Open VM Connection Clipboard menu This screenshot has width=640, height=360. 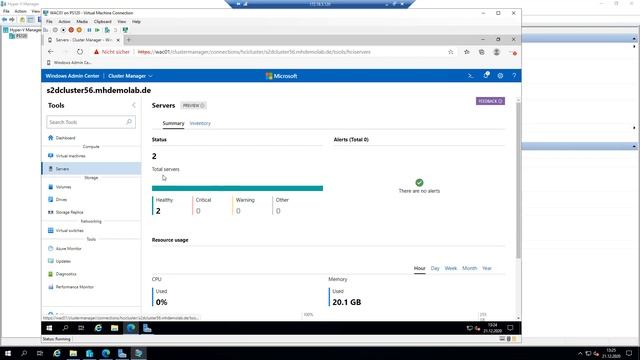pos(102,22)
